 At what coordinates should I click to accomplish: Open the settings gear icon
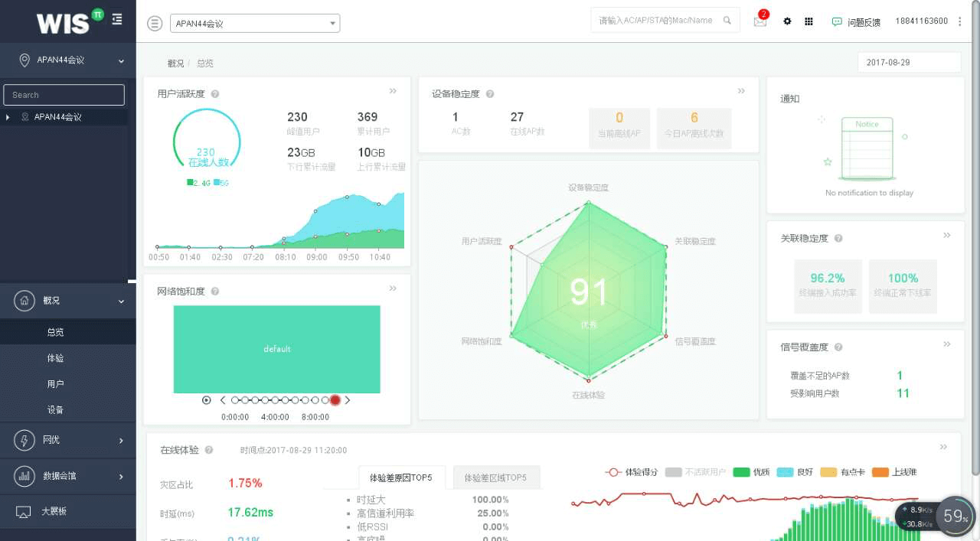pyautogui.click(x=787, y=21)
